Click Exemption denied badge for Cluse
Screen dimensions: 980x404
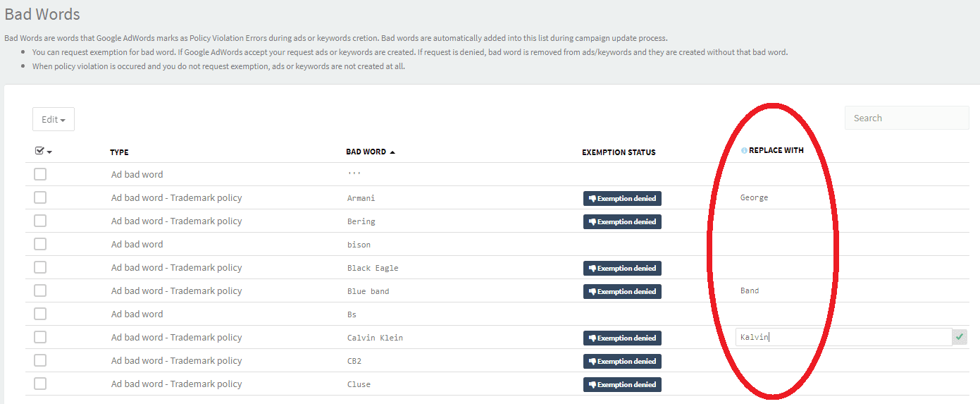(622, 385)
